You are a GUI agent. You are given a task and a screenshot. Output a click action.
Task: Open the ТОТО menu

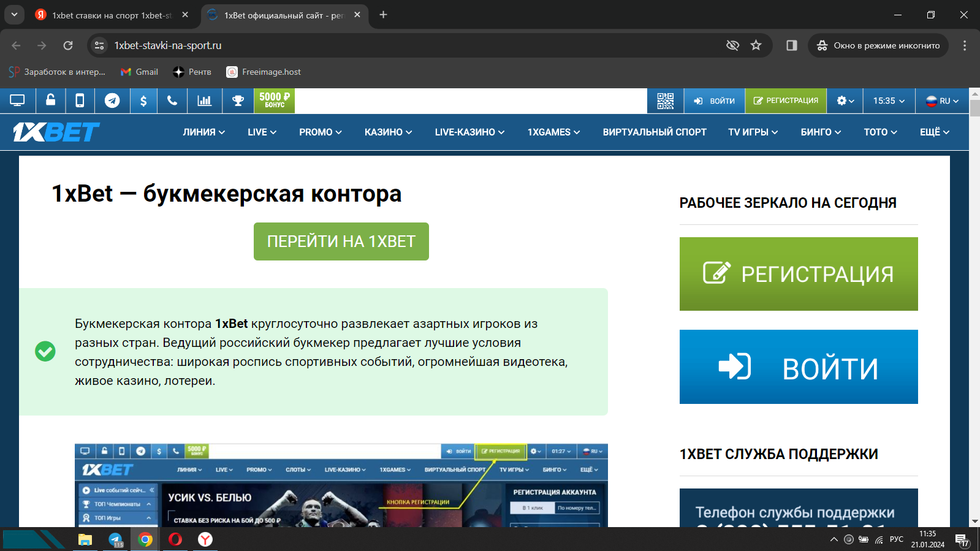881,132
